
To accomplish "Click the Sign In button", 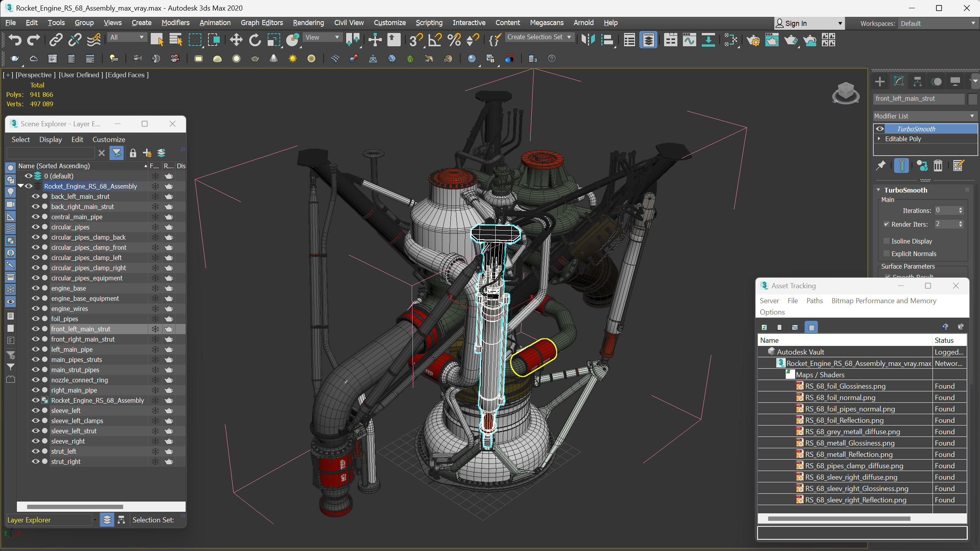I will pyautogui.click(x=796, y=24).
